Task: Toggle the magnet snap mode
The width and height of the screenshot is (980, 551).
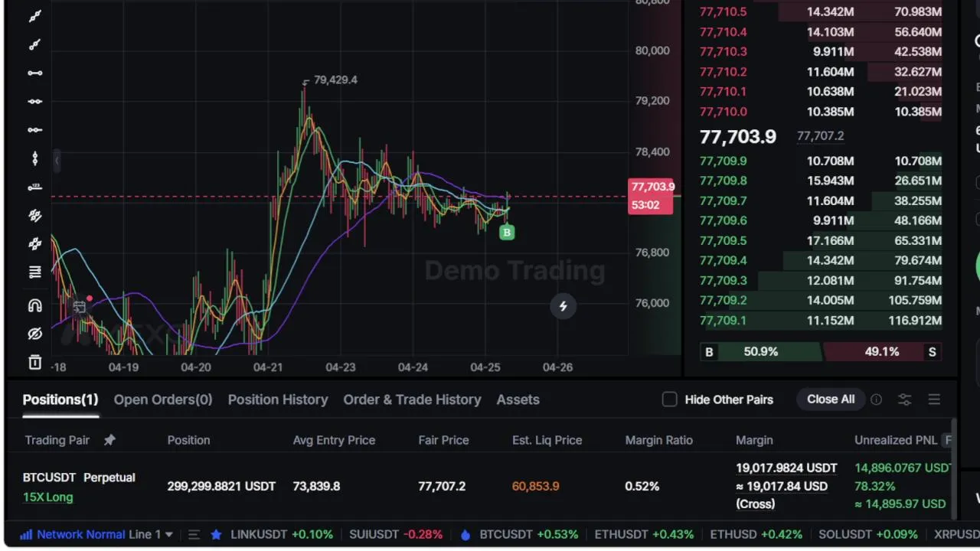Action: [x=34, y=305]
